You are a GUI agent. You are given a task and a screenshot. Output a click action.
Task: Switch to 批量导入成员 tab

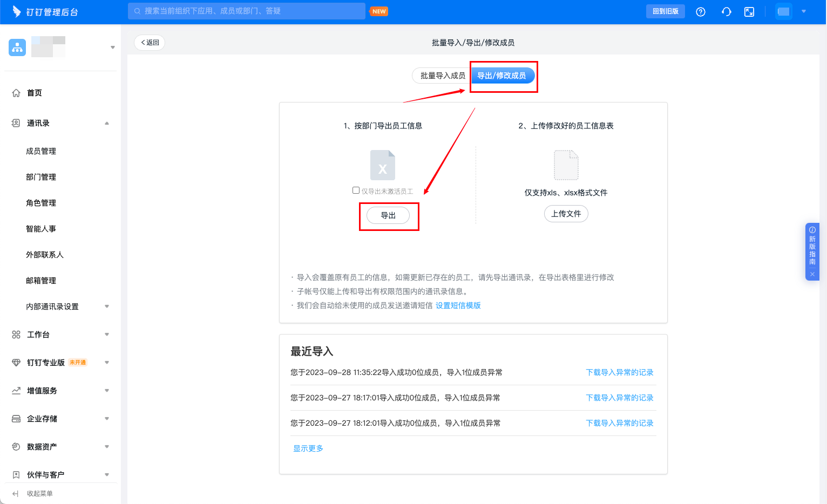click(x=442, y=76)
